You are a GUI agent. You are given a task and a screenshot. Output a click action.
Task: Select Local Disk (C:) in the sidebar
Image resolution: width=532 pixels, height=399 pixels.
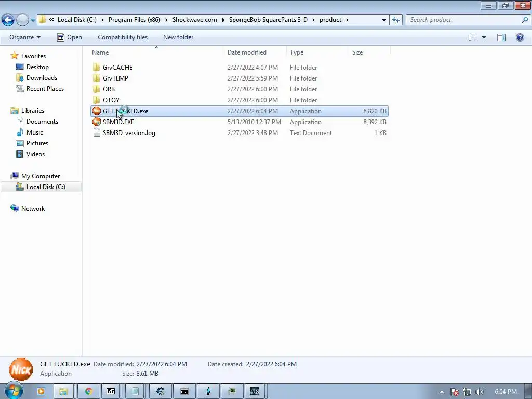[41, 187]
